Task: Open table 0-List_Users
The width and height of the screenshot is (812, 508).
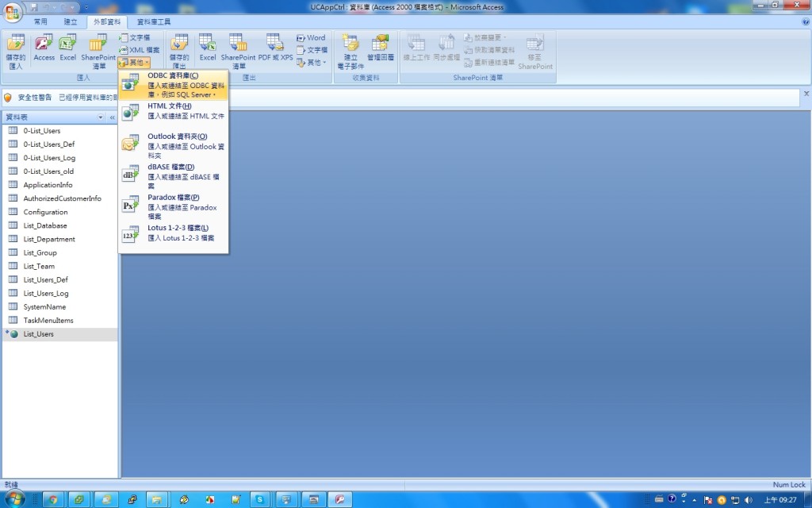Action: click(x=60, y=131)
